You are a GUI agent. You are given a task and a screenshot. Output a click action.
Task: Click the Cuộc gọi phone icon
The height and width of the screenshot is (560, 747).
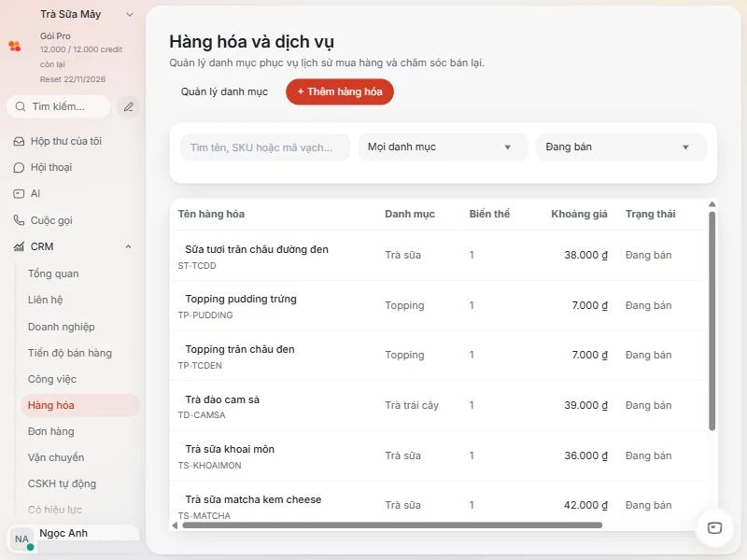tap(19, 220)
